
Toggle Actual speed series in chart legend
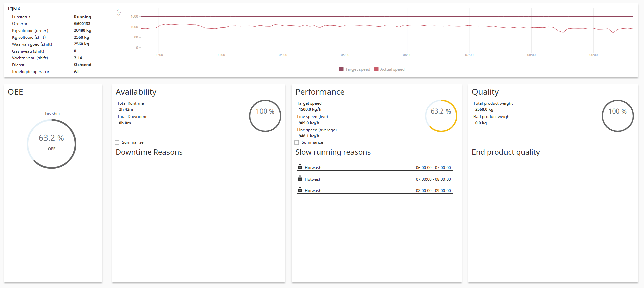(x=389, y=69)
